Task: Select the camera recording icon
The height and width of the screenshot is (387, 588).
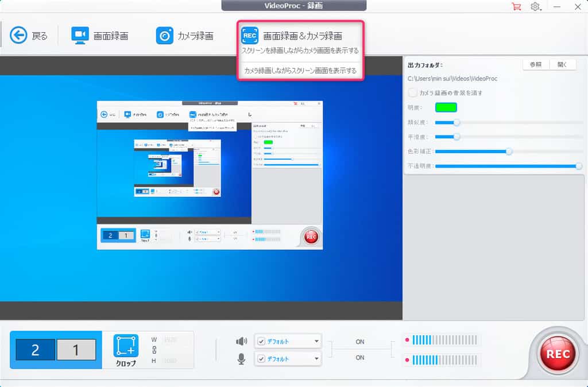Action: (x=164, y=36)
